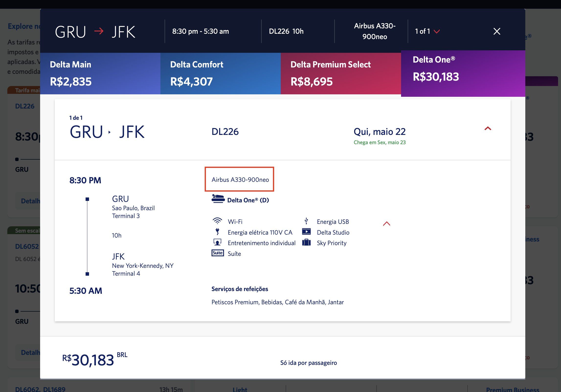This screenshot has height=392, width=561.
Task: Click the Delta Studio film icon
Action: pos(306,232)
